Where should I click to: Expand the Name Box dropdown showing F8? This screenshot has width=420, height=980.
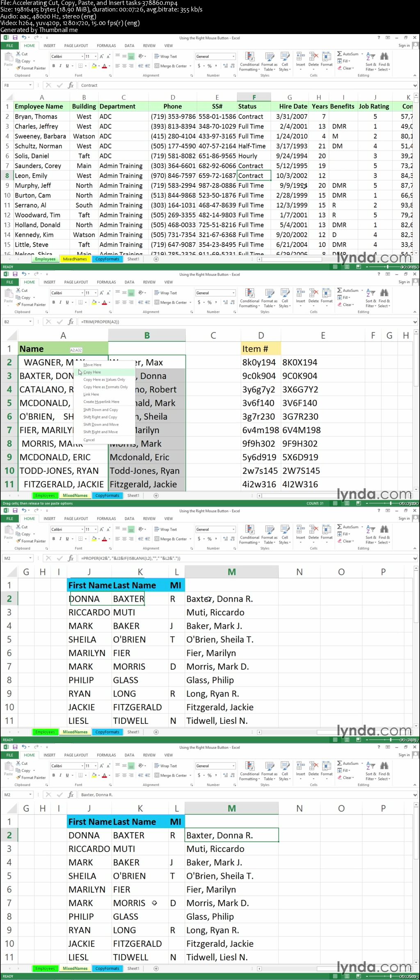(30, 85)
